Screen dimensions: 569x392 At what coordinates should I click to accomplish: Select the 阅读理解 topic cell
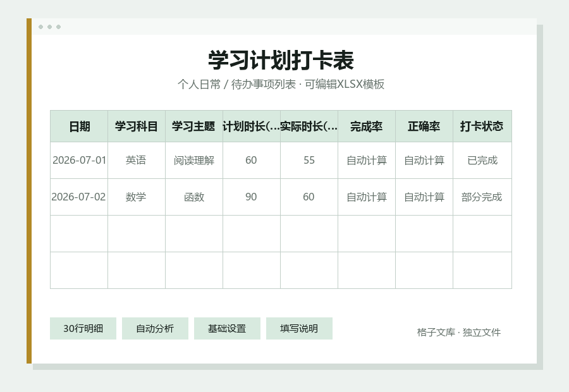pos(194,160)
